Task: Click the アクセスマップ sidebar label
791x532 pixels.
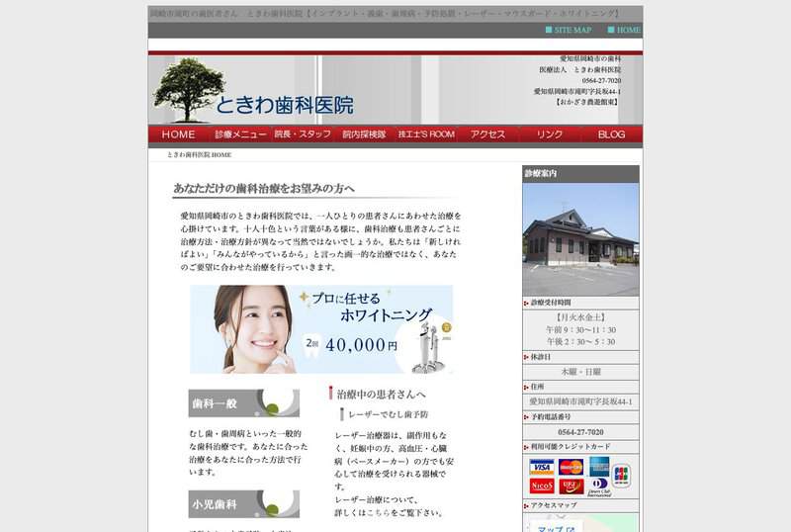Action: 554,504
